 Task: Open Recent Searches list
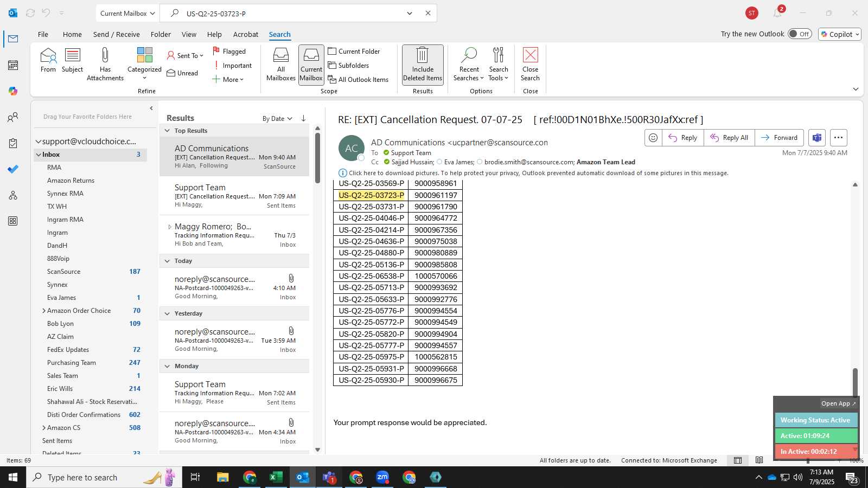coord(469,64)
